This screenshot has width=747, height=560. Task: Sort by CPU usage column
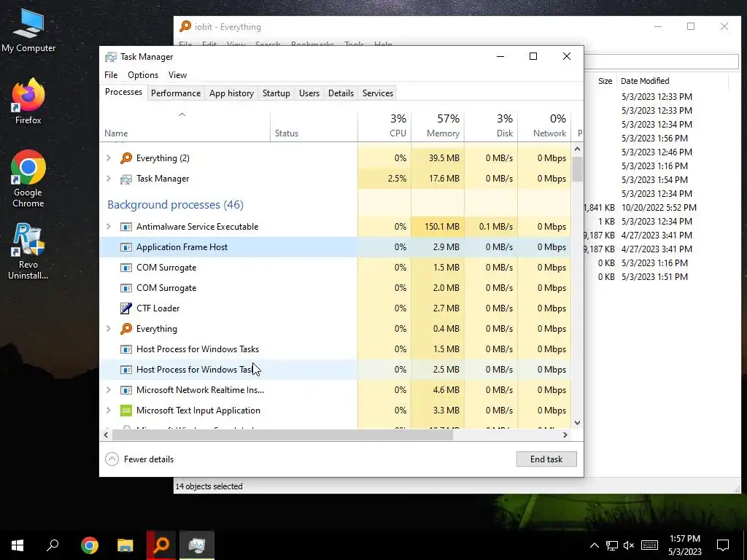(x=384, y=127)
